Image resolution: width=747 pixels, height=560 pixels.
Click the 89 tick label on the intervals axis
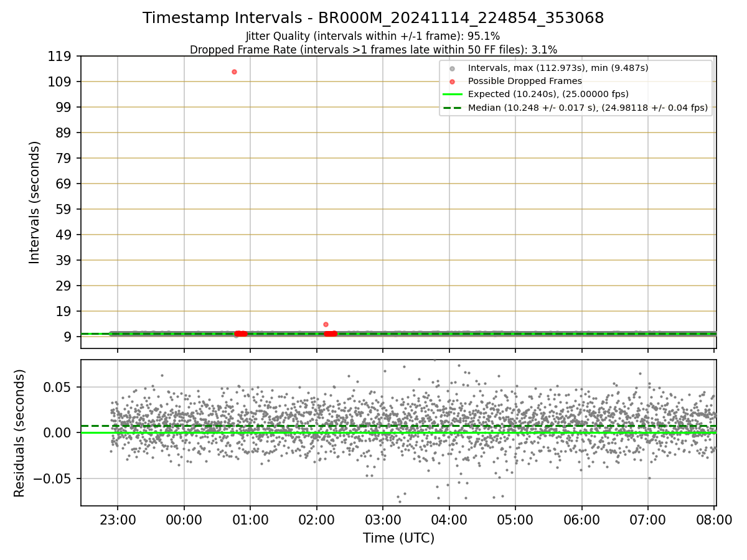click(x=65, y=133)
